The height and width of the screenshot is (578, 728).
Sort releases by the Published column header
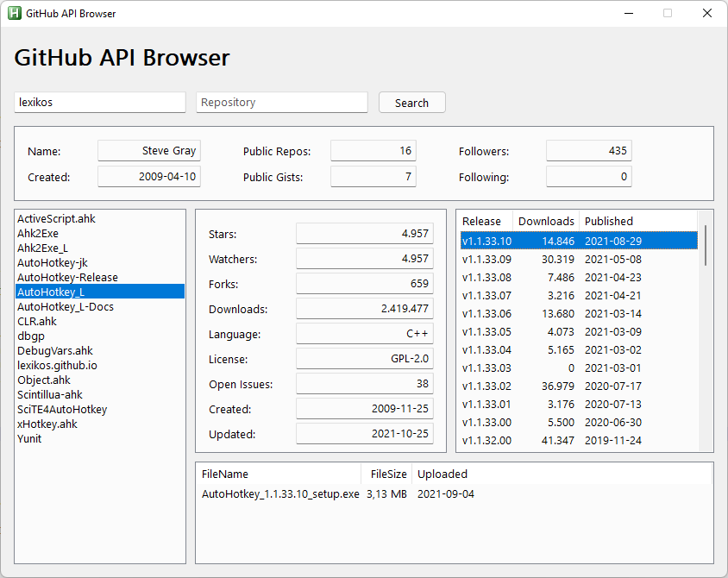coord(638,221)
